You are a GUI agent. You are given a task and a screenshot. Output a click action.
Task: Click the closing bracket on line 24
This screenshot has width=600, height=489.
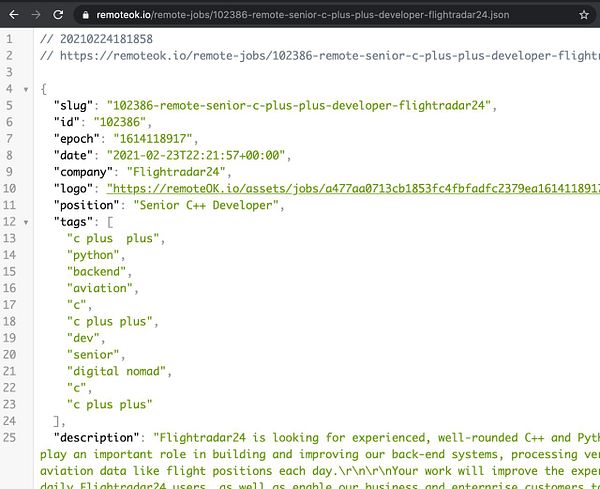(57, 421)
